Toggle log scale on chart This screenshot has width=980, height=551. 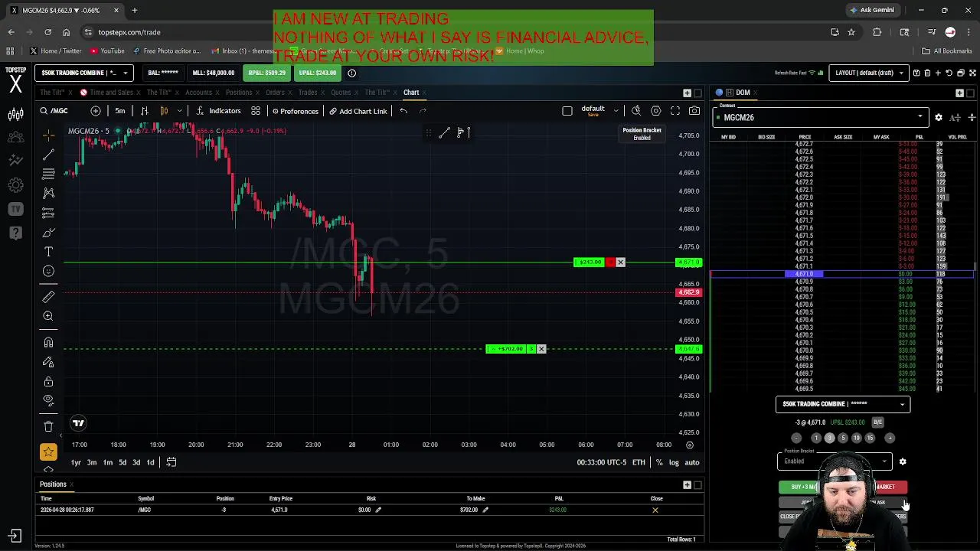tap(674, 462)
